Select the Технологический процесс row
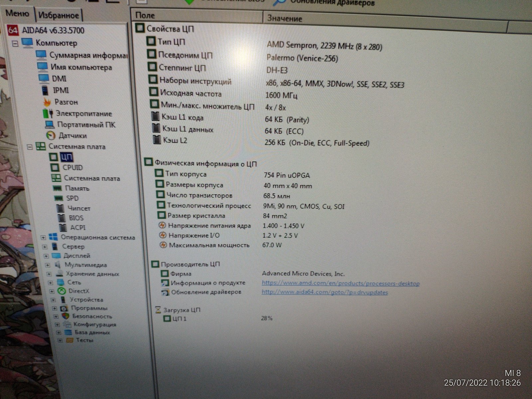Image resolution: width=532 pixels, height=399 pixels. [251, 206]
